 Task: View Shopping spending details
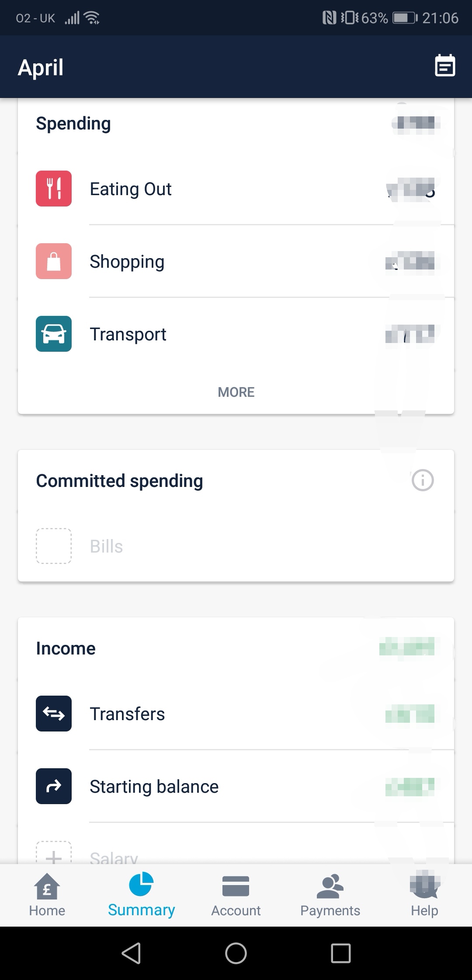pos(236,262)
